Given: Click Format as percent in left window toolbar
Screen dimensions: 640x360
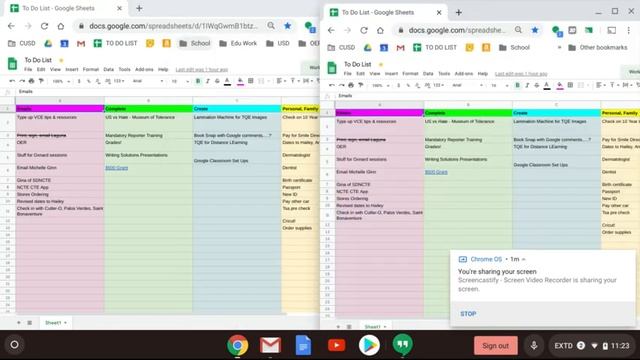Looking at the screenshot, I should pyautogui.click(x=89, y=81).
